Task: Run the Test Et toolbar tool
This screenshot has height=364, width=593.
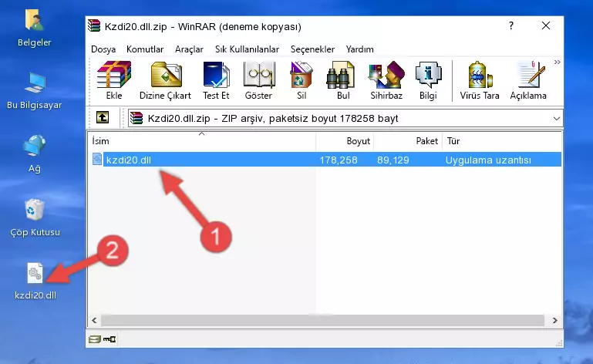Action: pos(216,80)
